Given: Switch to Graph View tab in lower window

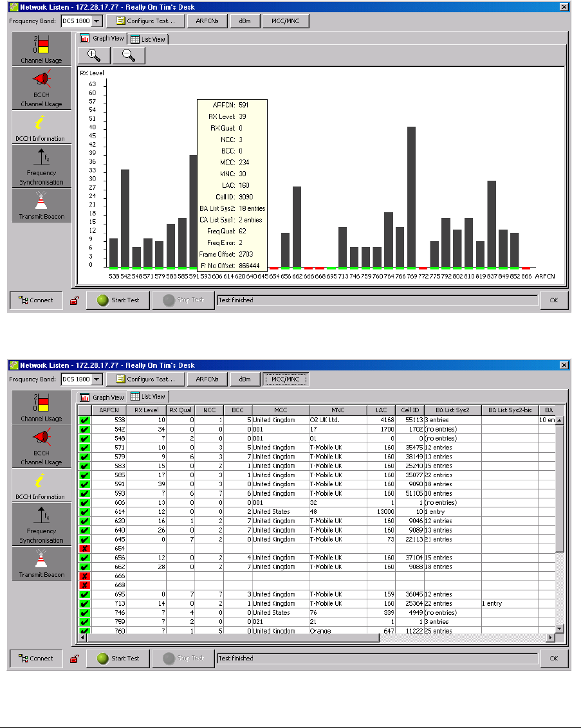Looking at the screenshot, I should pyautogui.click(x=102, y=397).
